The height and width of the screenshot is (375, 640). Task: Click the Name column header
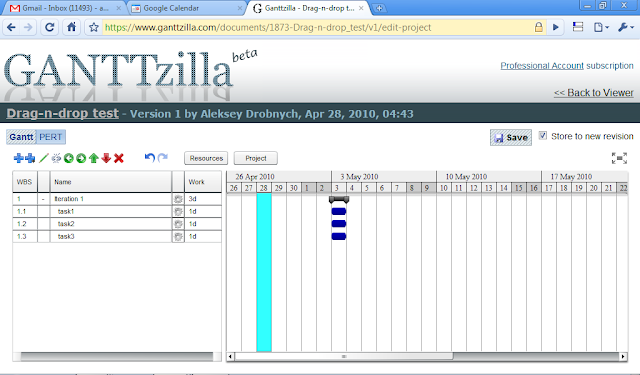tap(111, 182)
